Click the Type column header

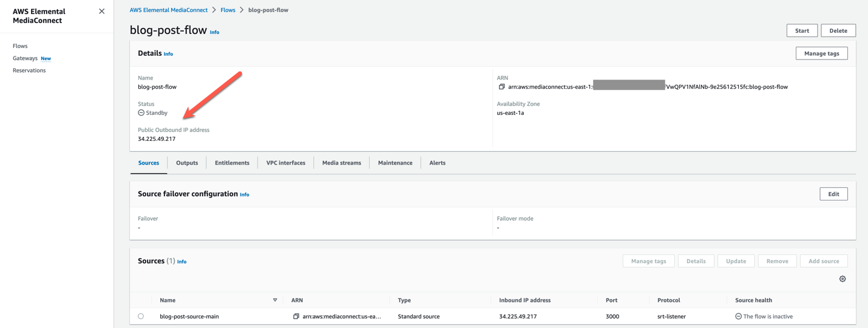point(404,300)
